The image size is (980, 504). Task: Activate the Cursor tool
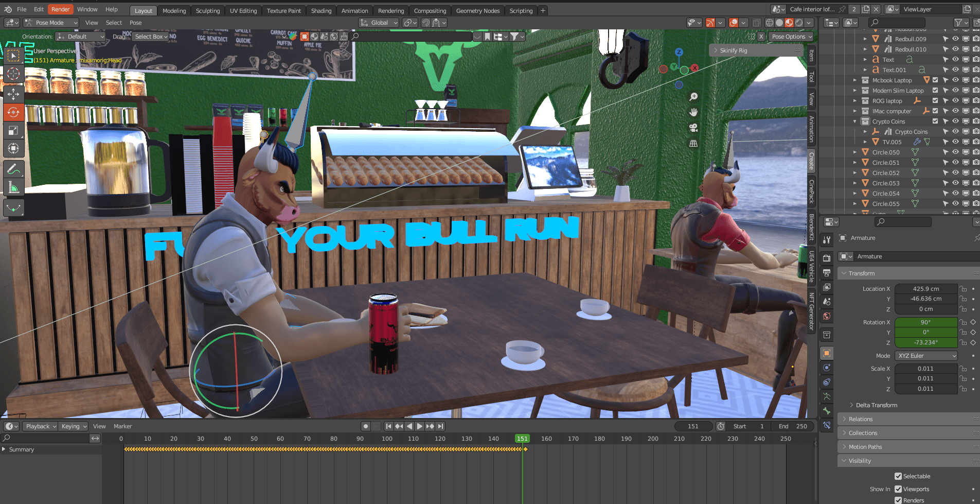coord(13,74)
